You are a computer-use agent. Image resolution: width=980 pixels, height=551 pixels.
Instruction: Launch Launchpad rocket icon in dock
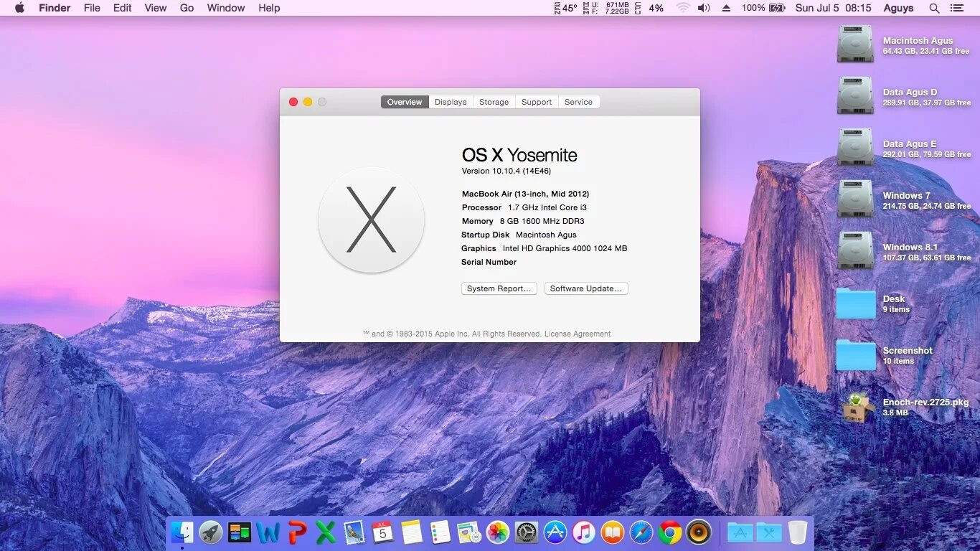coord(211,532)
